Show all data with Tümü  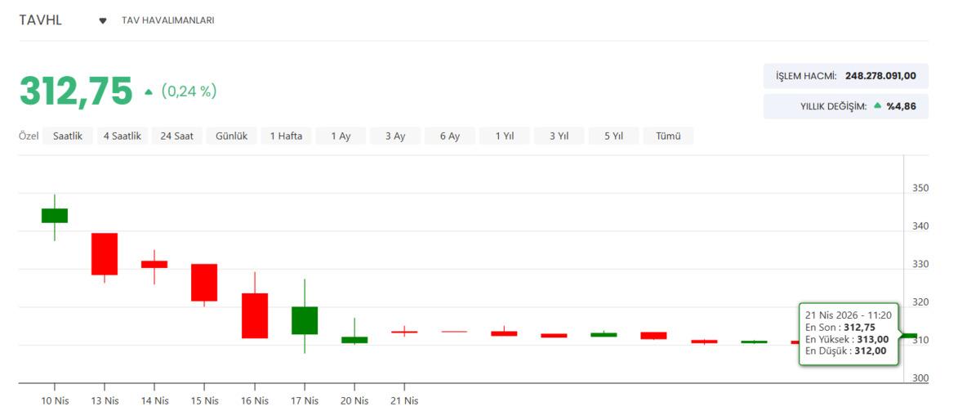click(x=668, y=136)
